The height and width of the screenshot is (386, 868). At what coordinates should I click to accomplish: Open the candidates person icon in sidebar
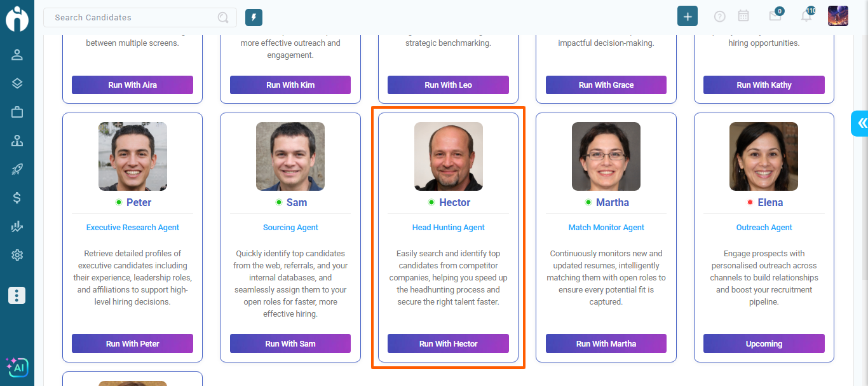17,55
